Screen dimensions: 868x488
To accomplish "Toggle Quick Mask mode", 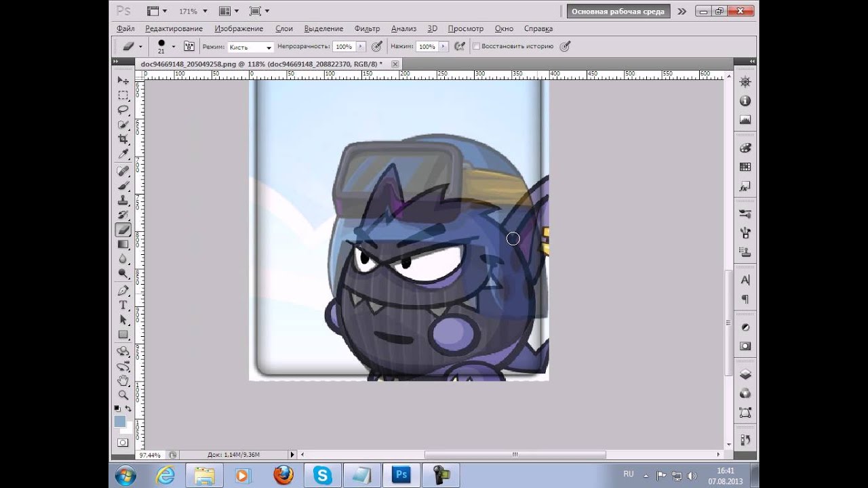I will pos(123,443).
